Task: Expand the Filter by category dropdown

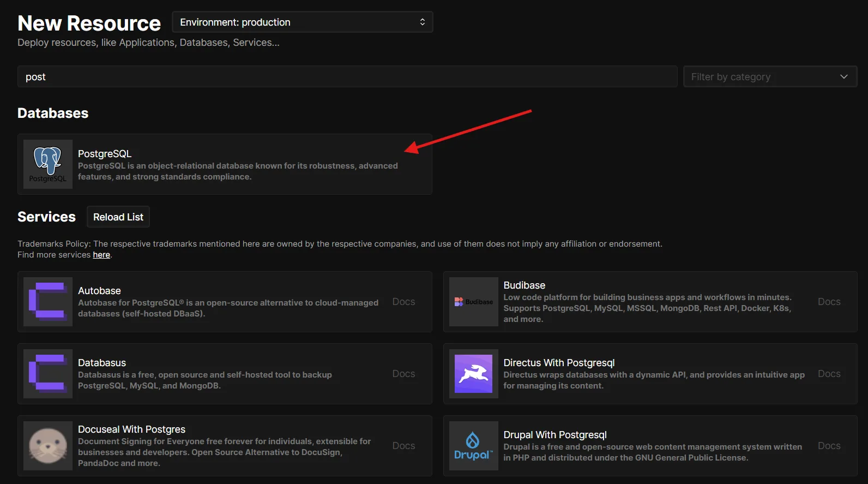Action: (770, 76)
